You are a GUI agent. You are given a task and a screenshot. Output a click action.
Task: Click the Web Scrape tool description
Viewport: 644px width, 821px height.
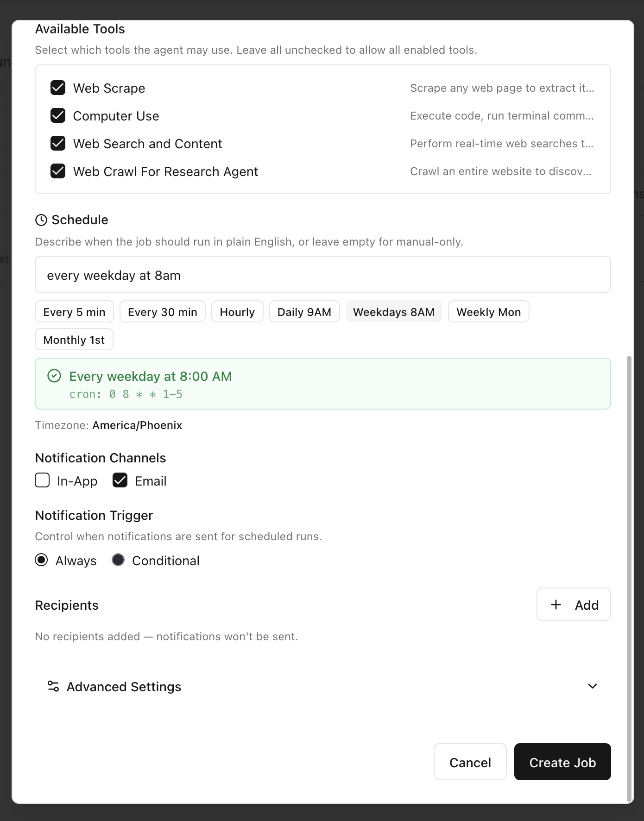pos(502,88)
